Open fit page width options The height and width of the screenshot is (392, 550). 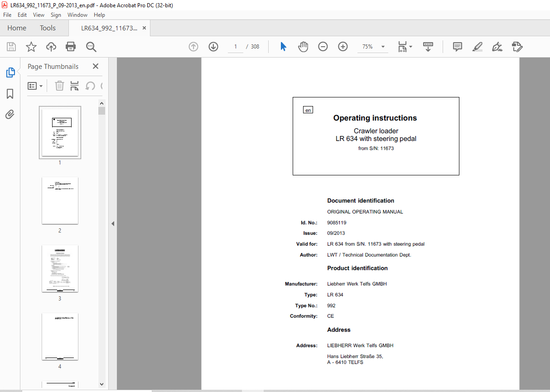coord(402,47)
